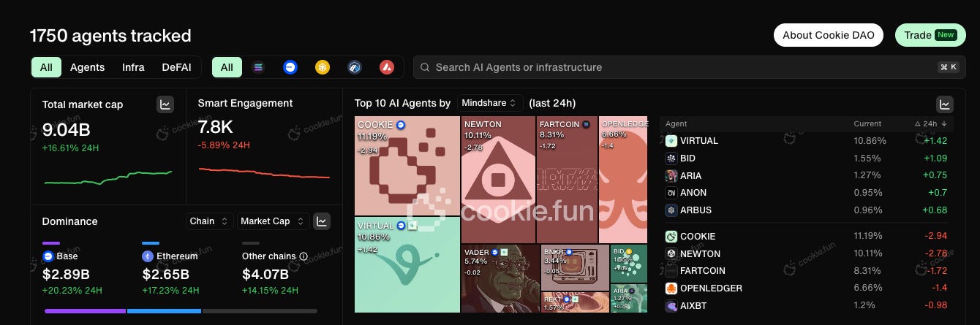Click the 9.04B total market cap value
This screenshot has width=980, height=325.
(x=67, y=130)
